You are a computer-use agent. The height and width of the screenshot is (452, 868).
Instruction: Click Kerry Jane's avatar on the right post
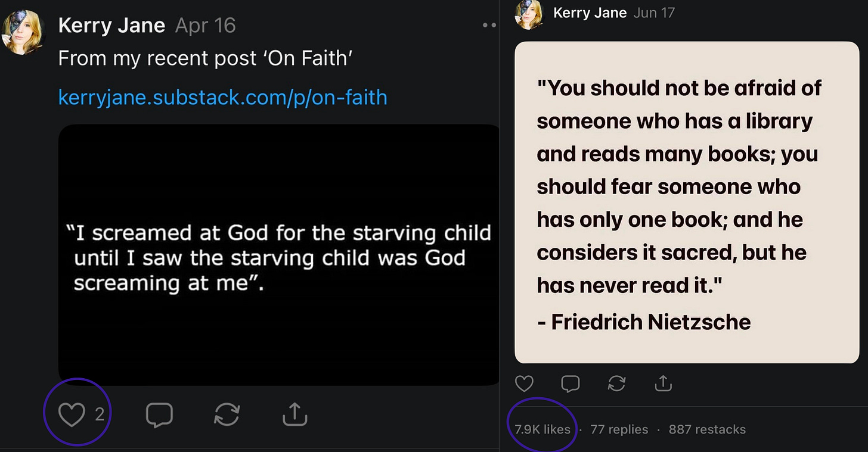(529, 14)
